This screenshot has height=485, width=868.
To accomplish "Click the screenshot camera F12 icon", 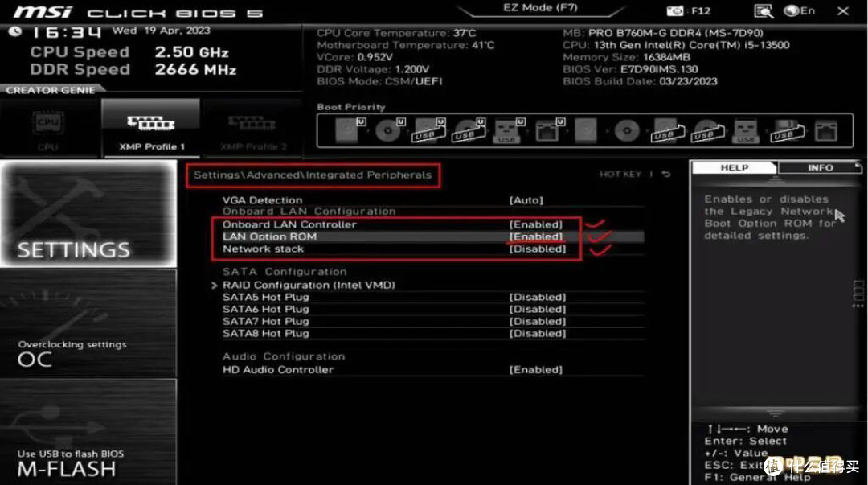I will coord(674,10).
